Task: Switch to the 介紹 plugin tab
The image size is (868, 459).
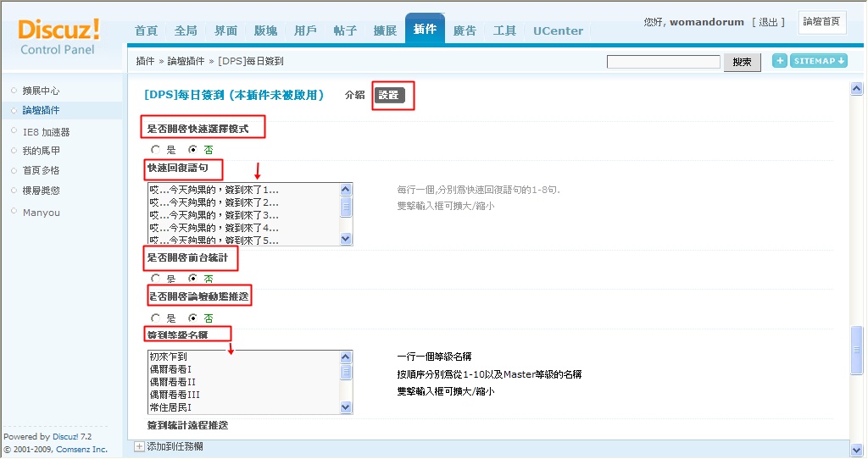Action: (x=354, y=96)
